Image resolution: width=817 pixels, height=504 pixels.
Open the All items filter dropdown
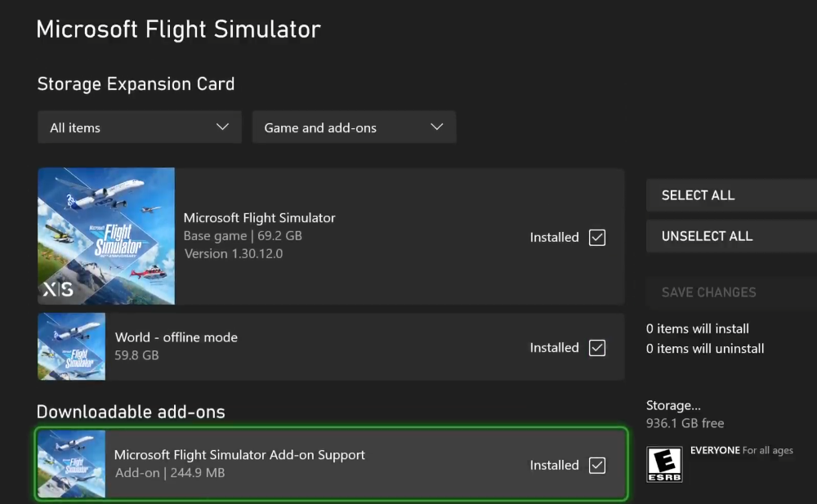pos(139,127)
